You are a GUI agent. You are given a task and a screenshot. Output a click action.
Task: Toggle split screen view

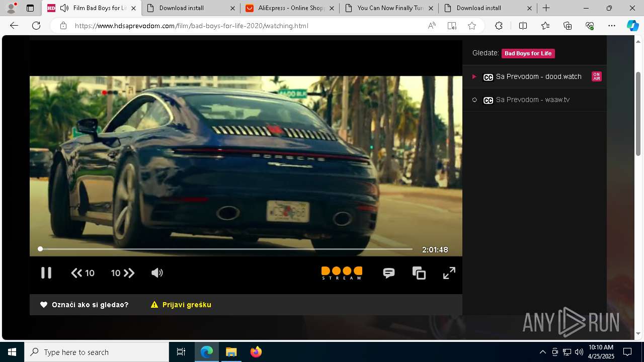523,26
